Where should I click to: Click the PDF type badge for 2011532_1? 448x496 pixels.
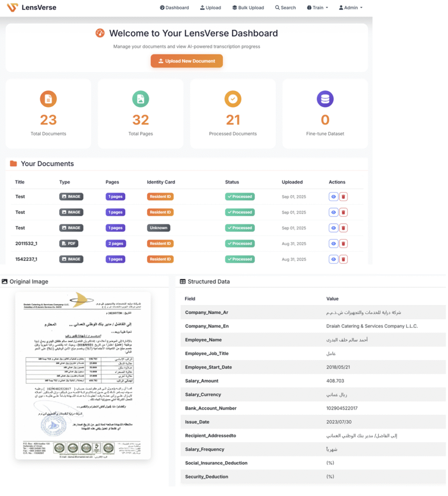[x=69, y=244]
